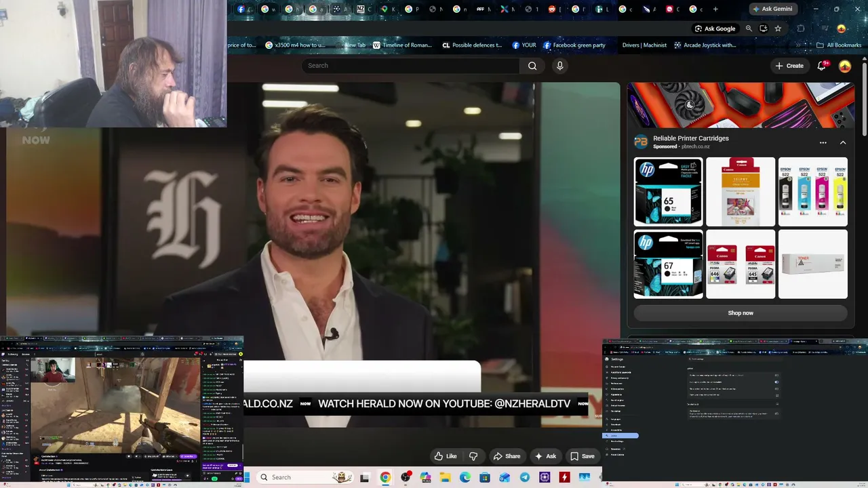
Task: Open more options for the sponsored ad
Action: [x=823, y=143]
